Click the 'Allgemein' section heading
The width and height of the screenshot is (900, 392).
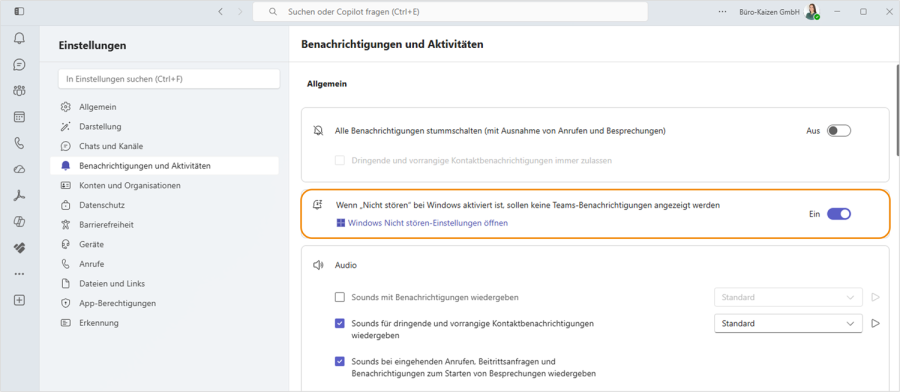coord(327,84)
